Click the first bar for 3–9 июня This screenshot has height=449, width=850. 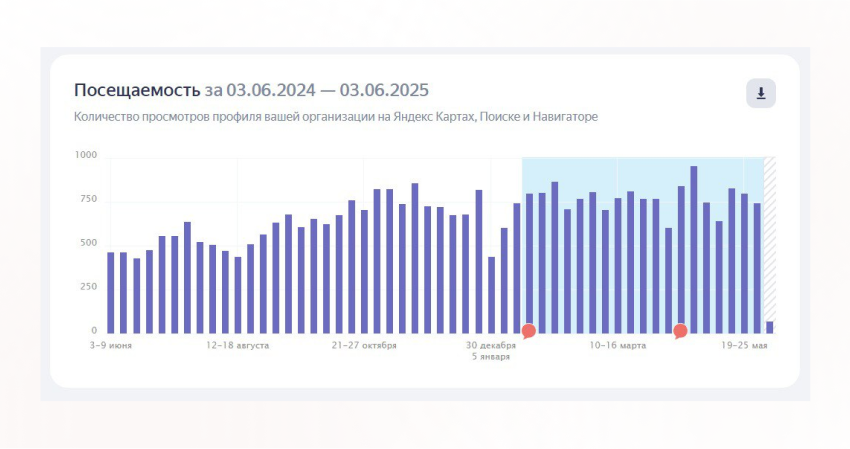pos(111,293)
